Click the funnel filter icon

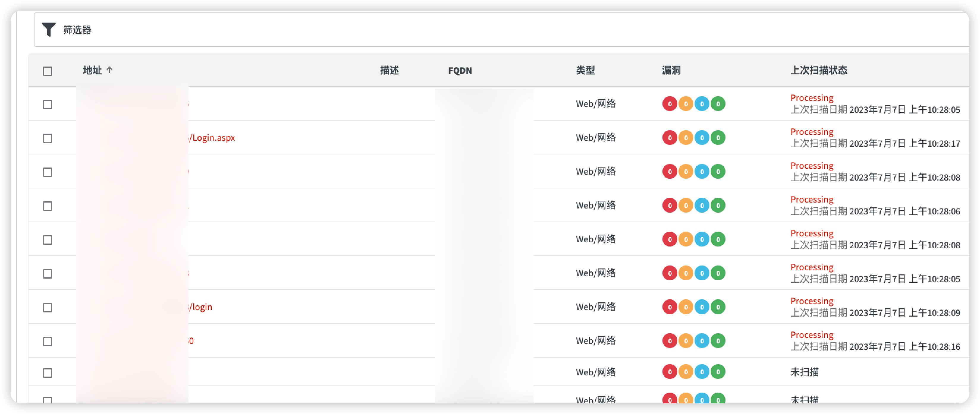(49, 30)
